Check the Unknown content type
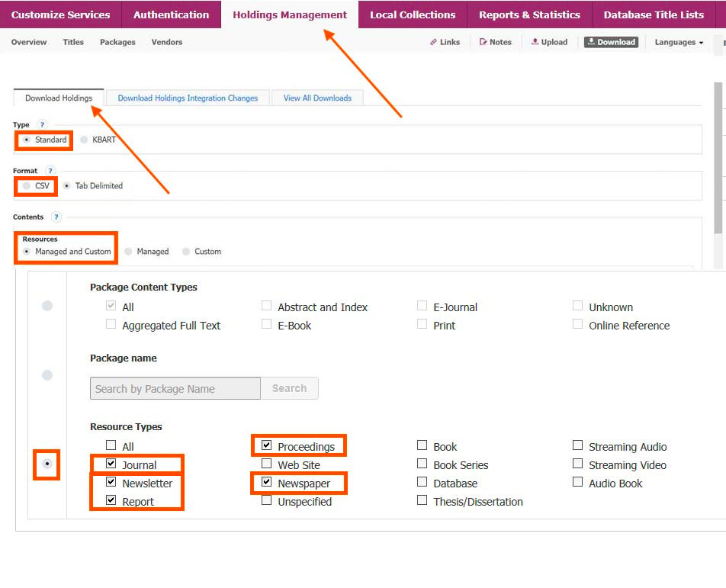726x588 pixels. point(577,306)
